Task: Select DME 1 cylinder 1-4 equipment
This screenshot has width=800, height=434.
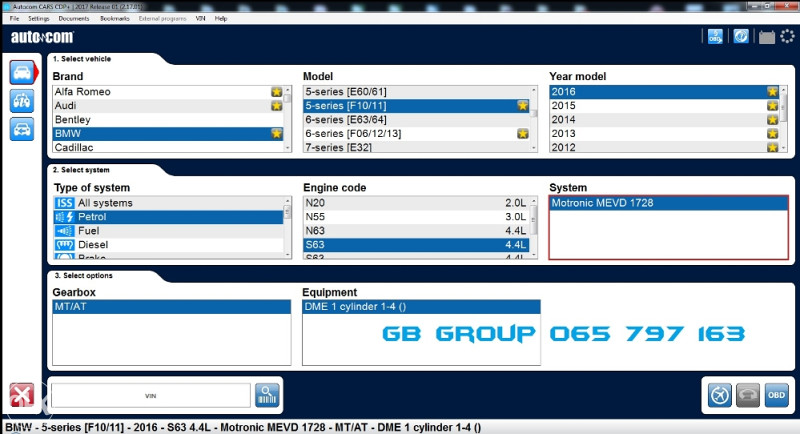Action: pyautogui.click(x=421, y=307)
